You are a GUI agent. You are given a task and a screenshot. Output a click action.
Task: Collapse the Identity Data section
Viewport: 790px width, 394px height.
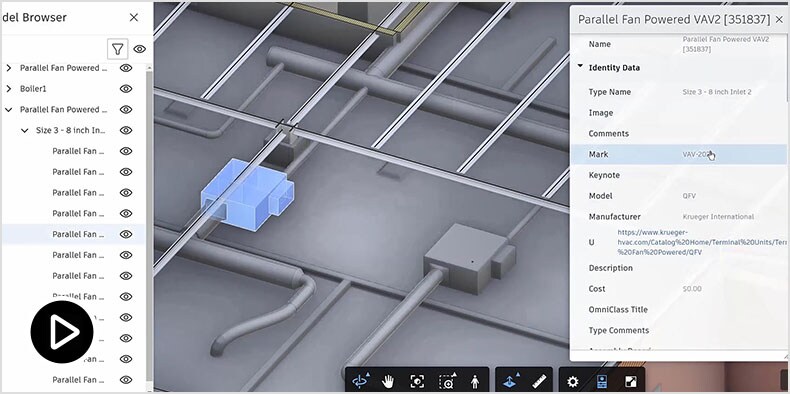(580, 66)
